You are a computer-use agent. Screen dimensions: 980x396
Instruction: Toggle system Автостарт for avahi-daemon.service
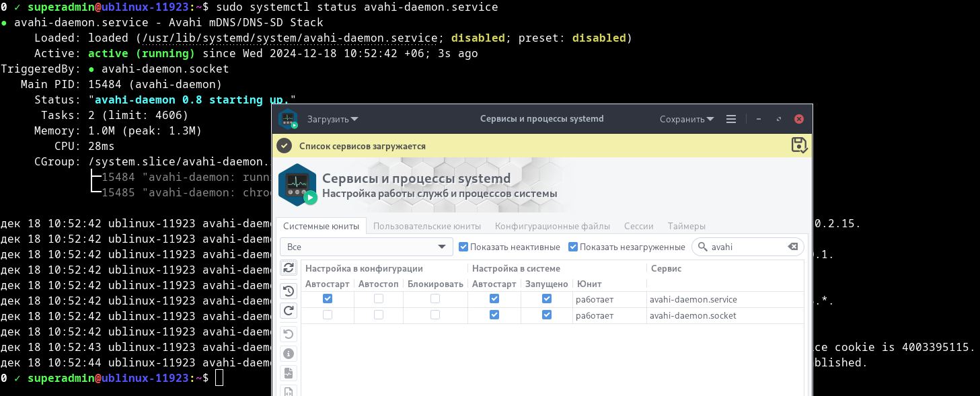pos(494,299)
